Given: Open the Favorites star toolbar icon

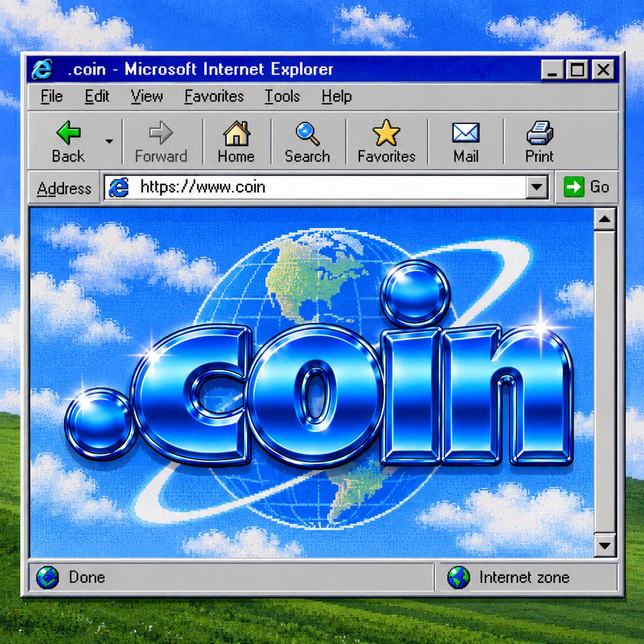Looking at the screenshot, I should [386, 133].
